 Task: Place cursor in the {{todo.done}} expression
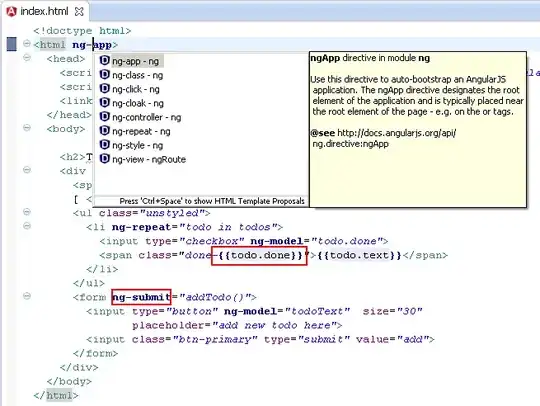pos(259,256)
